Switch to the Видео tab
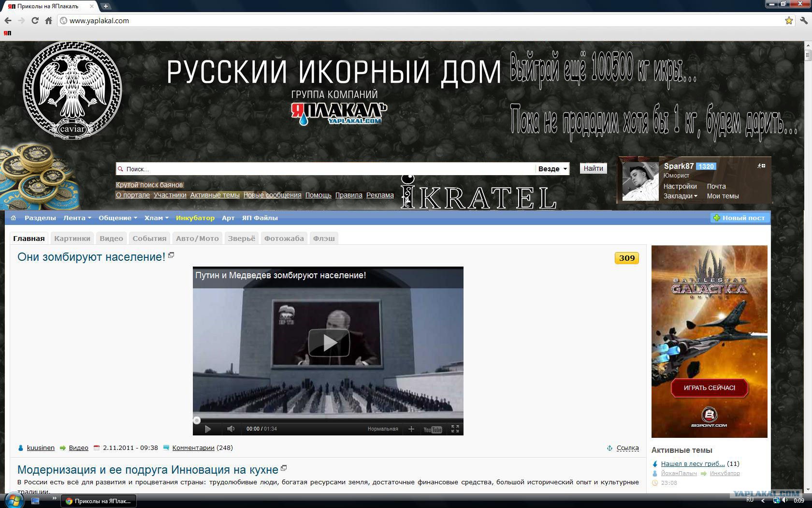The image size is (812, 508). [x=111, y=238]
